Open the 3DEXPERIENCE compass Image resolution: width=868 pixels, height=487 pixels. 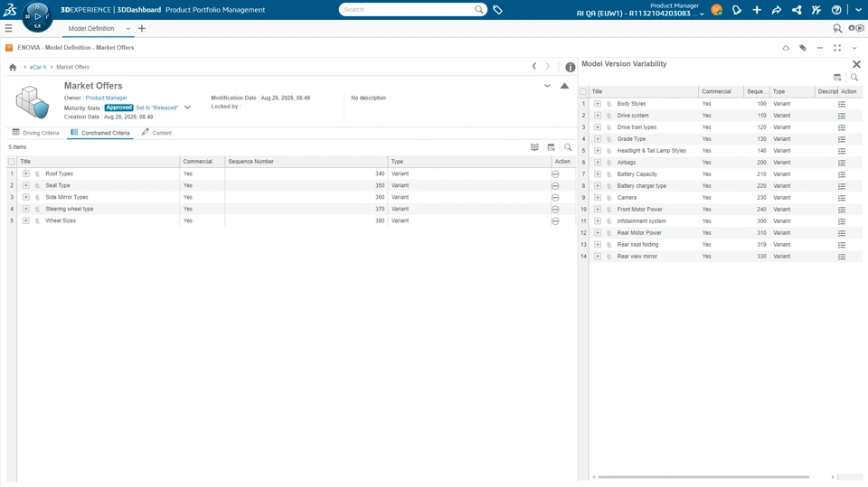pyautogui.click(x=37, y=16)
